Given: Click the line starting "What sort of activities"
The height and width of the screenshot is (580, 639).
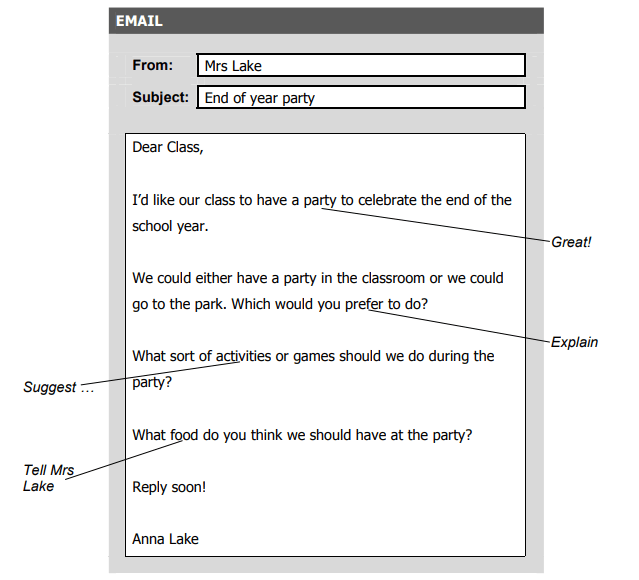Looking at the screenshot, I should pyautogui.click(x=313, y=356).
